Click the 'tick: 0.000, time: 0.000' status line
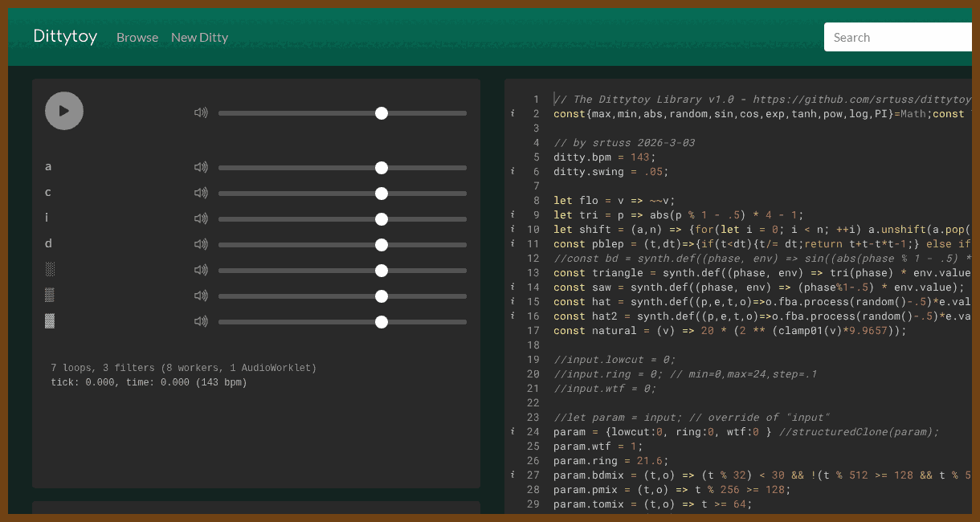This screenshot has height=522, width=980. 149,383
